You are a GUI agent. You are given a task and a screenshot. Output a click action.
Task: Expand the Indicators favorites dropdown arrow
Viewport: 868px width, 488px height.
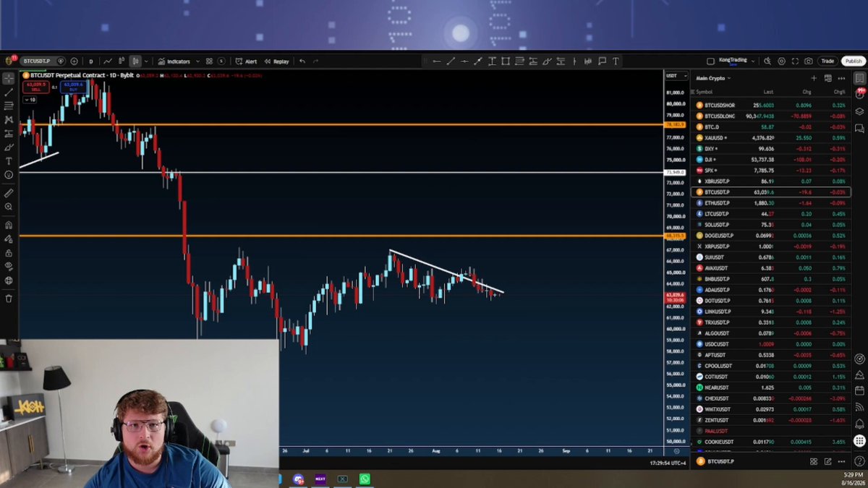(197, 61)
